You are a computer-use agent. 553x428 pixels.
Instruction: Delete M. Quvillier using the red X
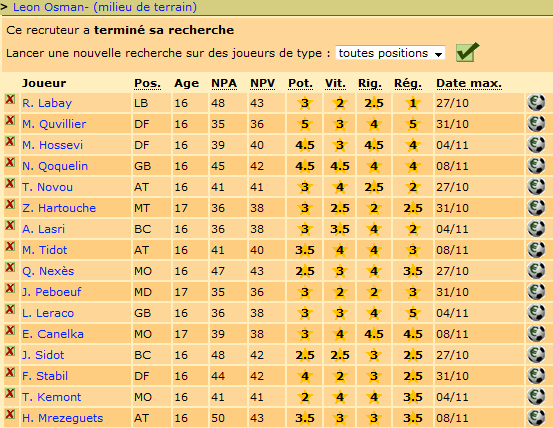(x=10, y=120)
